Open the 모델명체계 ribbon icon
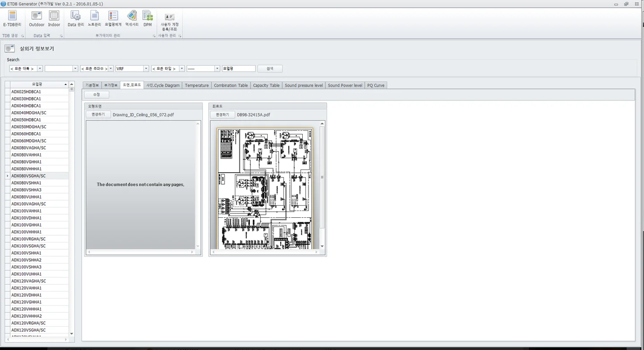The width and height of the screenshot is (644, 350). pyautogui.click(x=113, y=19)
